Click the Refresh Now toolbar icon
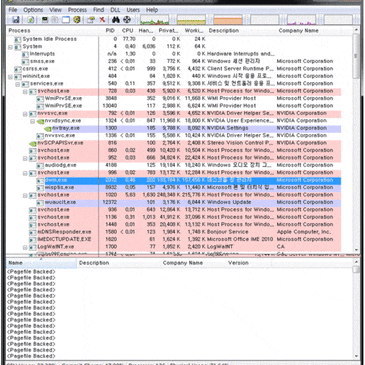 30,20
